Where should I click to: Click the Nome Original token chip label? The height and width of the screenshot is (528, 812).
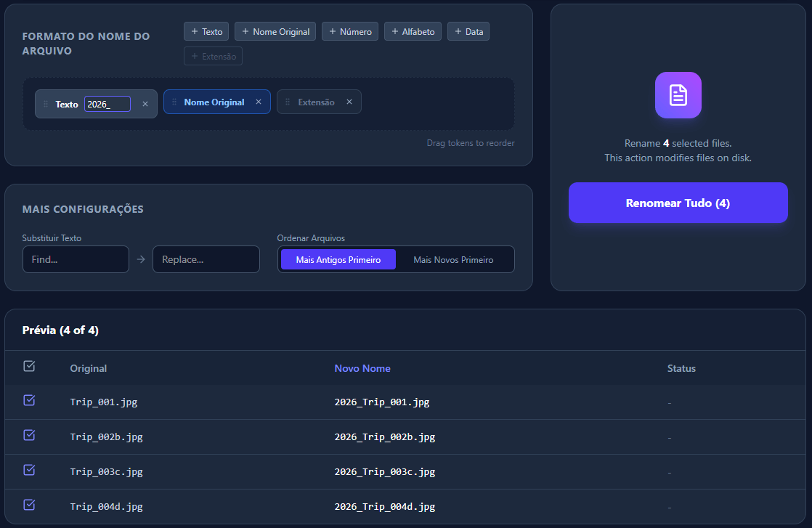[214, 102]
